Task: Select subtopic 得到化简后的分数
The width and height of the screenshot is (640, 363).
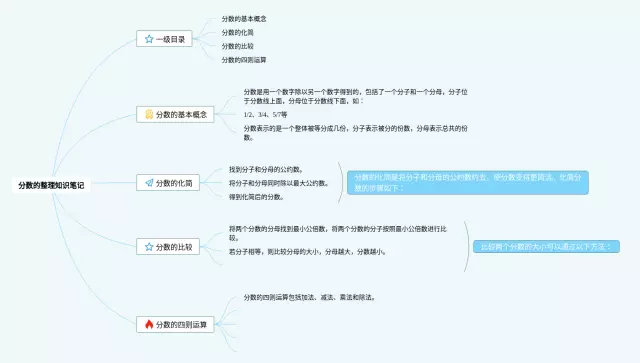Action: (x=256, y=197)
